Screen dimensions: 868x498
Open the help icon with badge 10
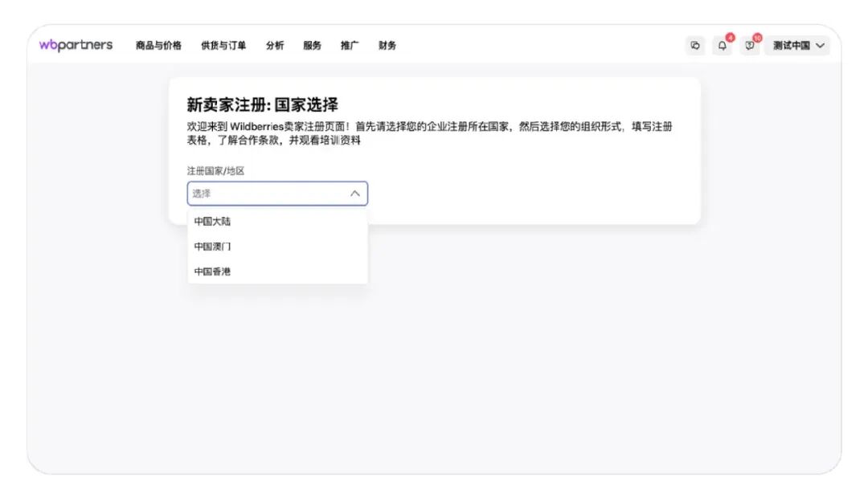tap(749, 47)
